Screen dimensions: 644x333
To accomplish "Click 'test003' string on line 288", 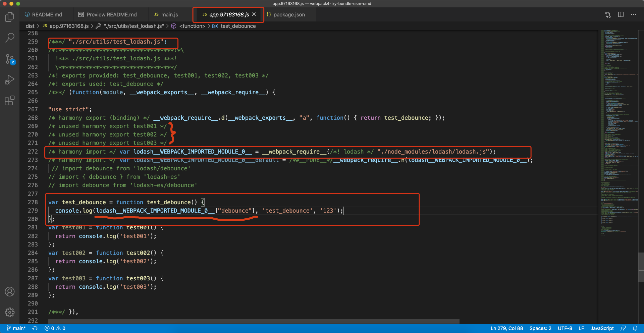I will [x=135, y=287].
